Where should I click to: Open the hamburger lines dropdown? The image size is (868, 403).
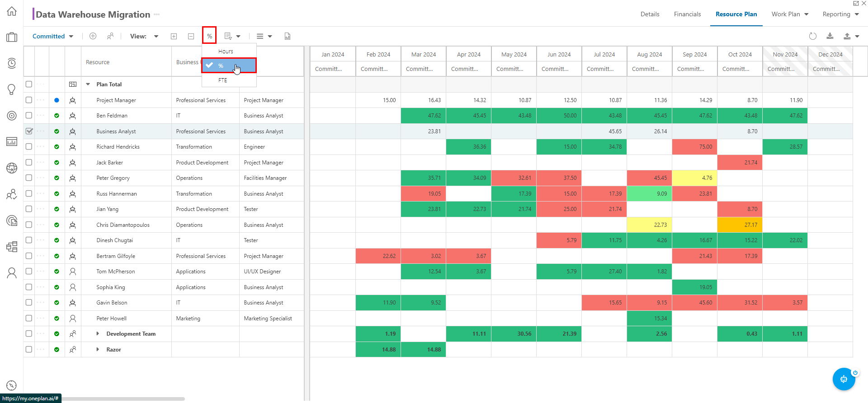(x=264, y=36)
